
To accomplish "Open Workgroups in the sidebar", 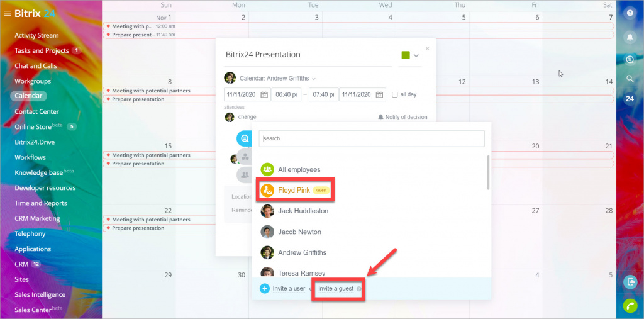I will point(33,81).
